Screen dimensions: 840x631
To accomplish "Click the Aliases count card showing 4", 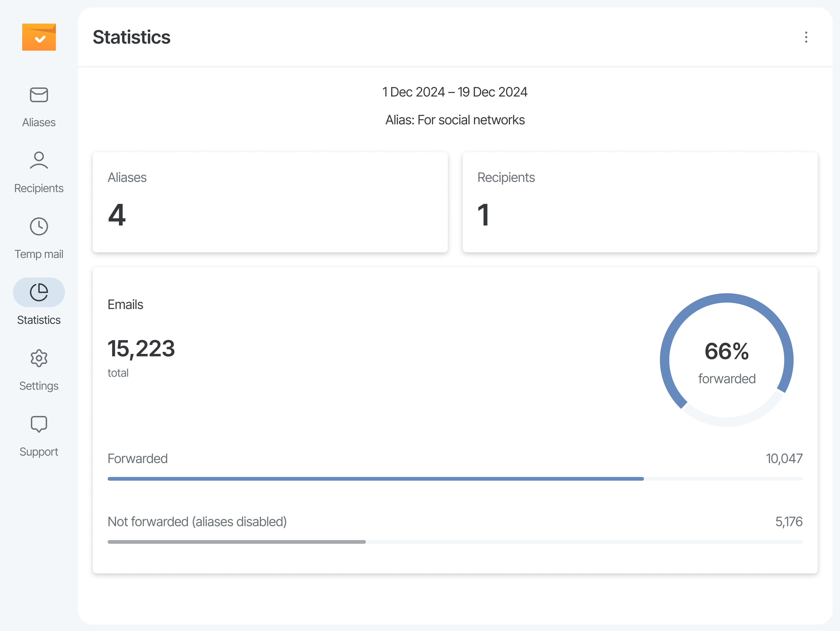I will [270, 202].
